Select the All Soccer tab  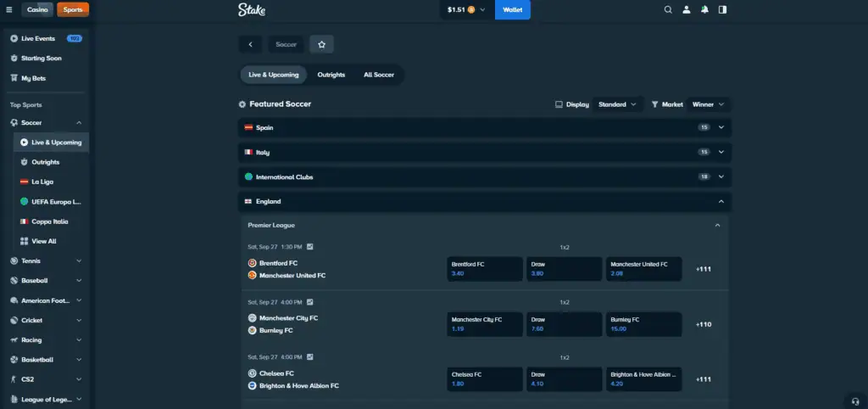click(x=378, y=75)
